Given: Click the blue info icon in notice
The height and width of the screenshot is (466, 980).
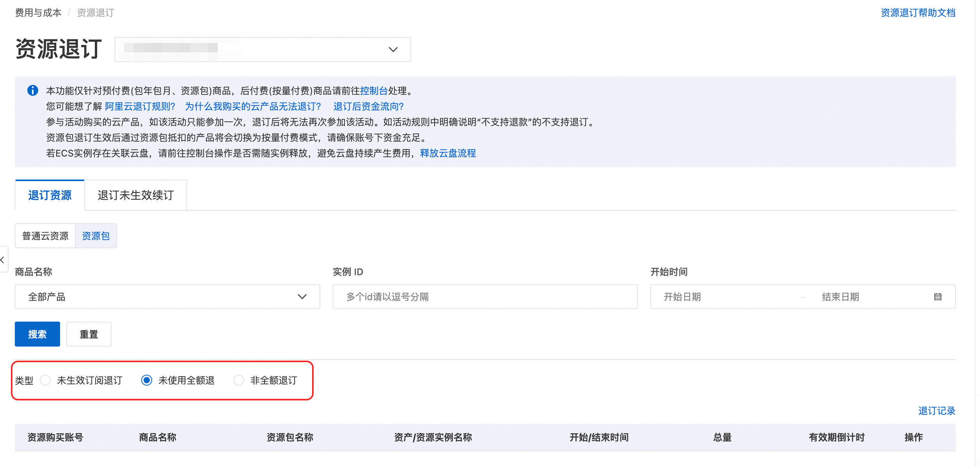Looking at the screenshot, I should click(x=33, y=91).
